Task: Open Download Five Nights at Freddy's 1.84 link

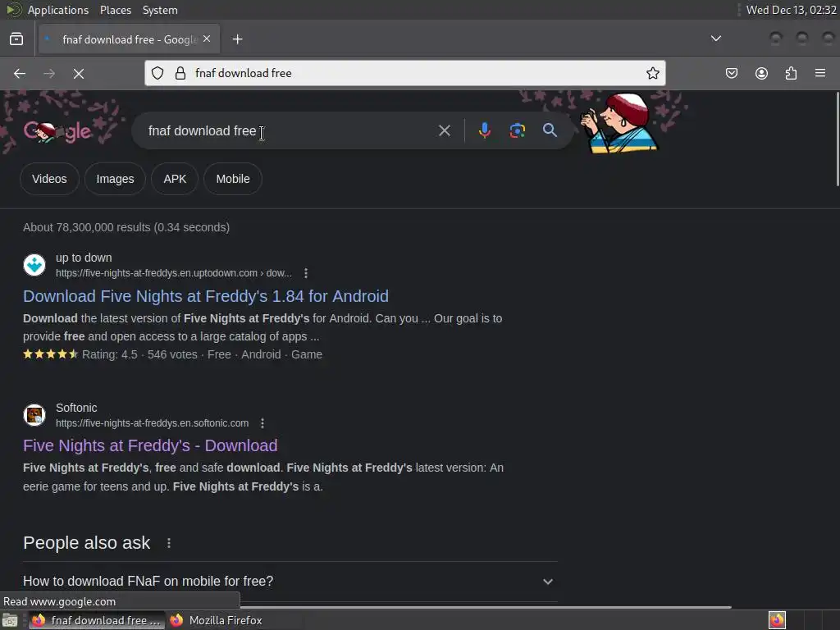Action: [x=206, y=296]
